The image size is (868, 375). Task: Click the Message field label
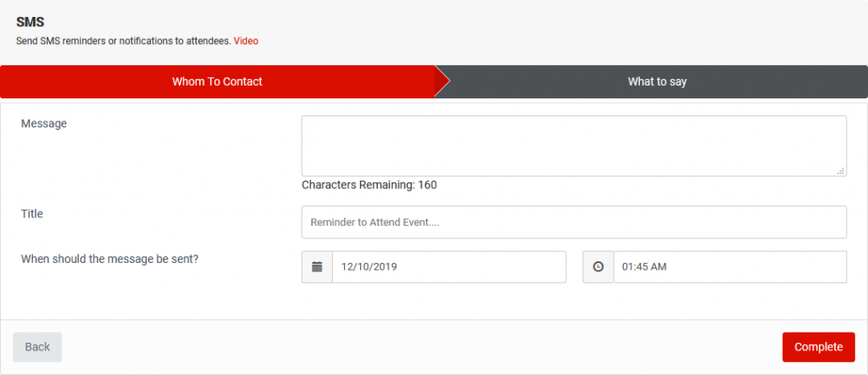tap(44, 124)
